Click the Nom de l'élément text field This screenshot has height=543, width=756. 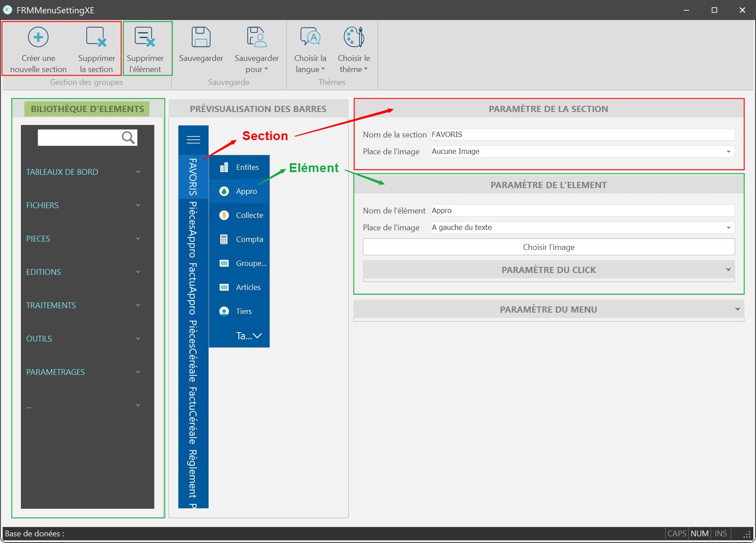(x=583, y=211)
